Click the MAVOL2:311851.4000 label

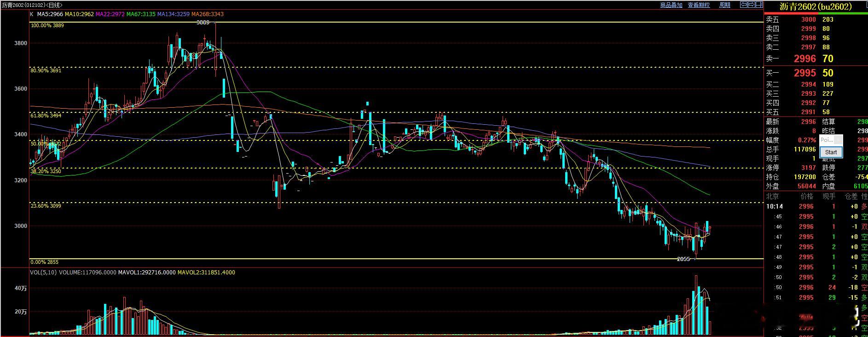pyautogui.click(x=206, y=273)
